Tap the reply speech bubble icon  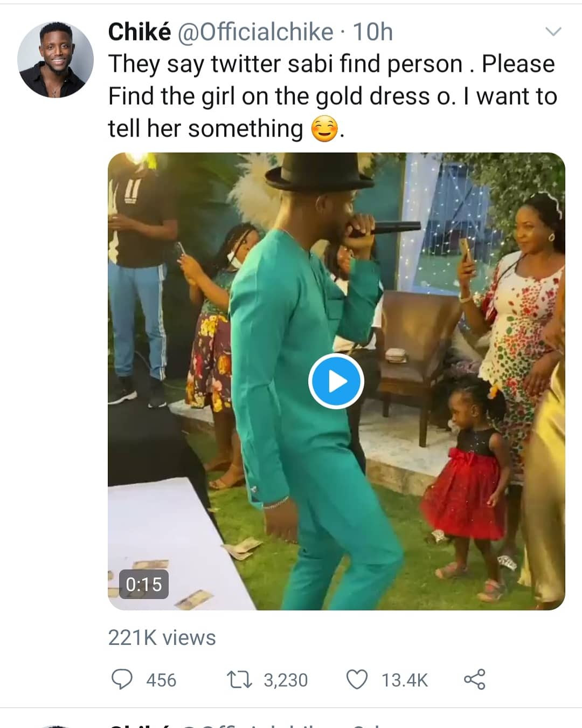click(122, 679)
